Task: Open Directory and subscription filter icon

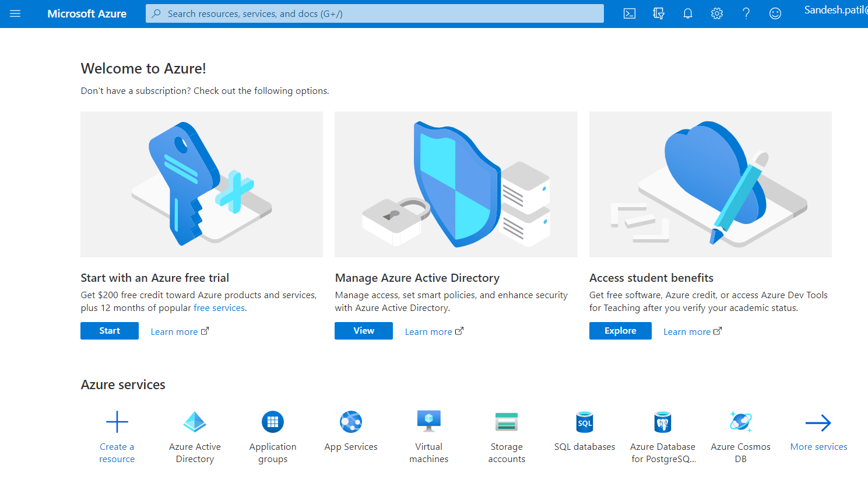Action: pyautogui.click(x=659, y=13)
